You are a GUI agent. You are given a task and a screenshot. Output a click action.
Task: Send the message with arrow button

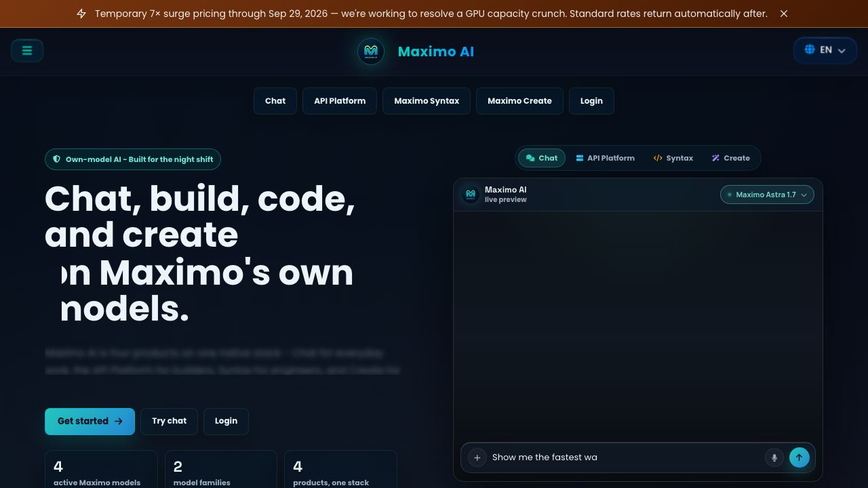(x=800, y=457)
